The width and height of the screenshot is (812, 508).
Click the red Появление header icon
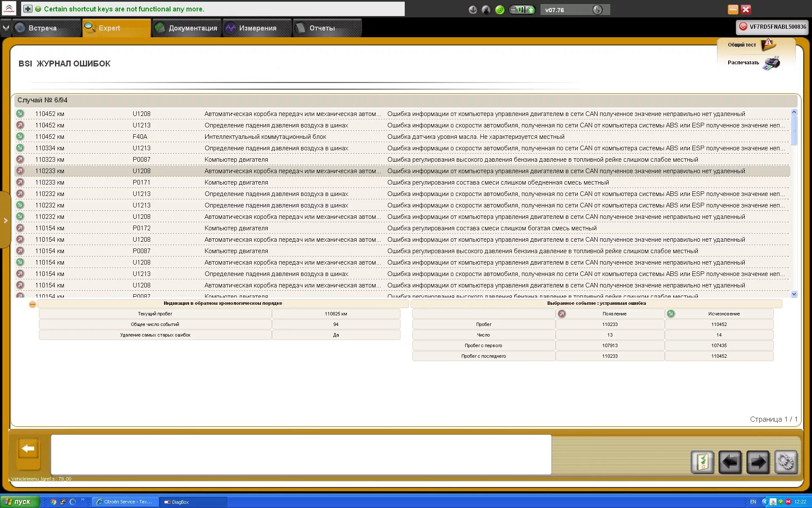(x=562, y=314)
